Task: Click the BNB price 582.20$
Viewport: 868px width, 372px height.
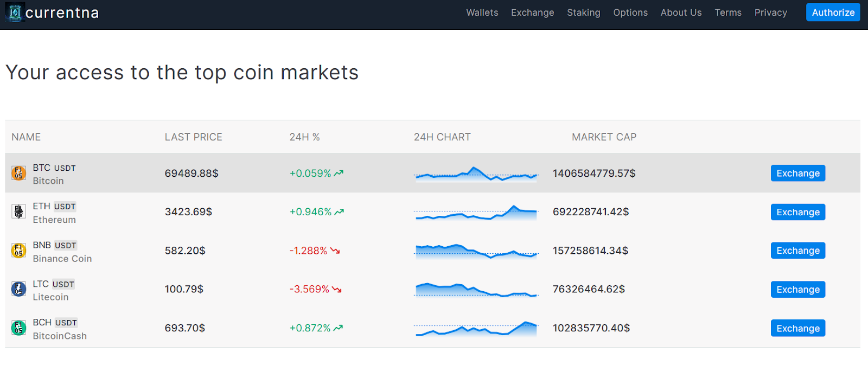Action: [185, 251]
